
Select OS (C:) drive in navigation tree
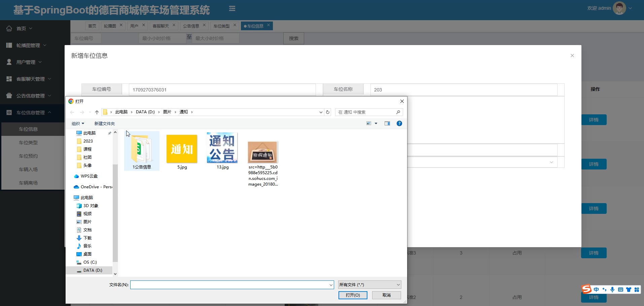coord(86,262)
